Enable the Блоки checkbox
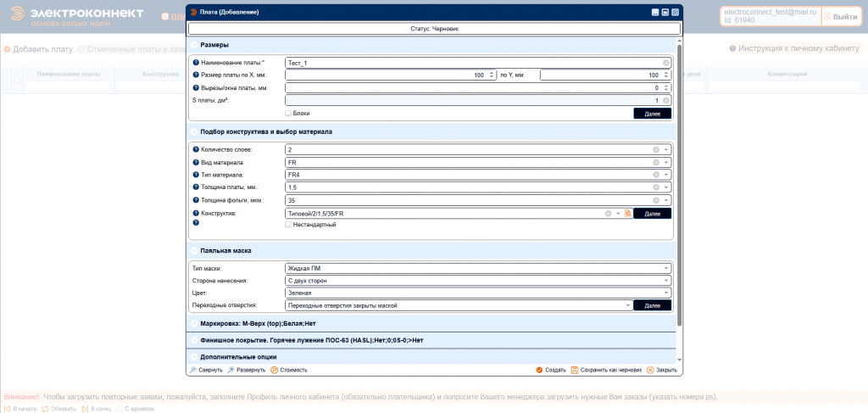The height and width of the screenshot is (413, 868). (x=289, y=113)
